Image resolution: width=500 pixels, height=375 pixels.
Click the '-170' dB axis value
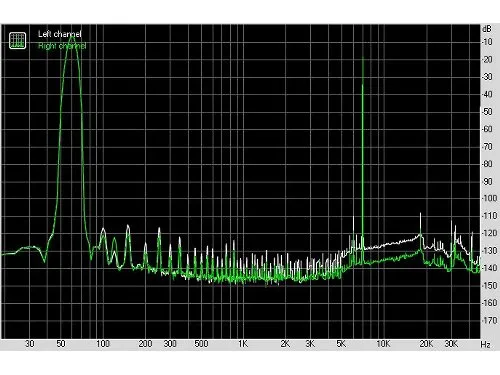489,320
